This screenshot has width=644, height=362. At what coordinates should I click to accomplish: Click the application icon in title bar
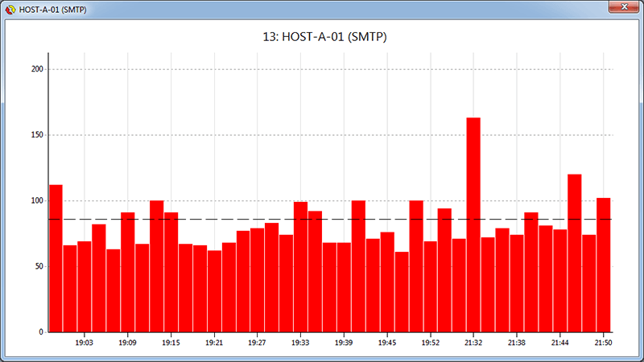pyautogui.click(x=10, y=10)
